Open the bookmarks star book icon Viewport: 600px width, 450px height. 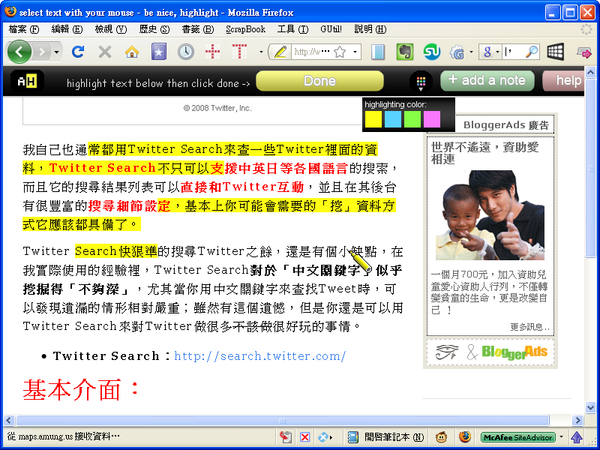point(159,52)
